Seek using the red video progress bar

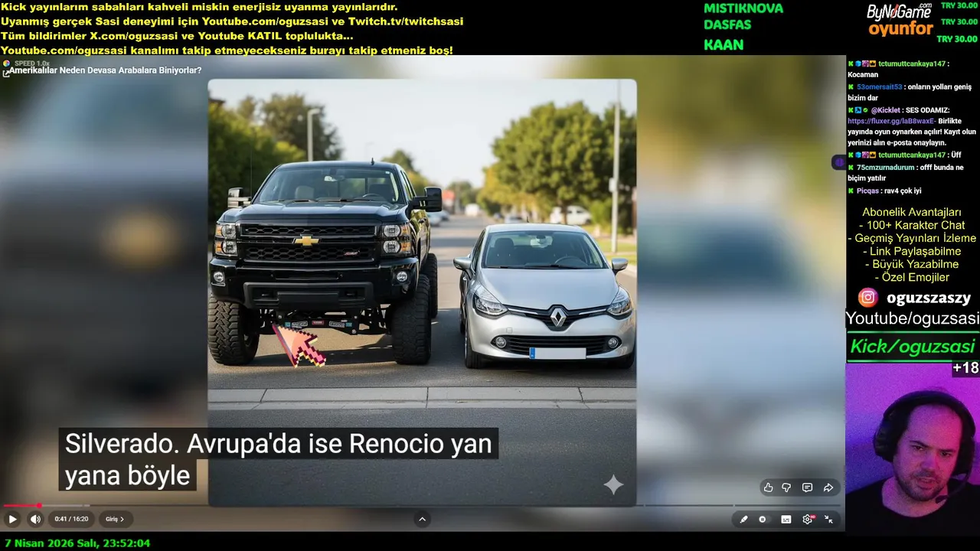[x=21, y=505]
